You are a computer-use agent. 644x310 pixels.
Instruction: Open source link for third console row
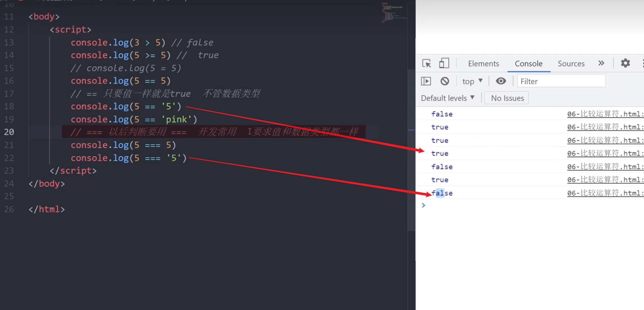[605, 140]
